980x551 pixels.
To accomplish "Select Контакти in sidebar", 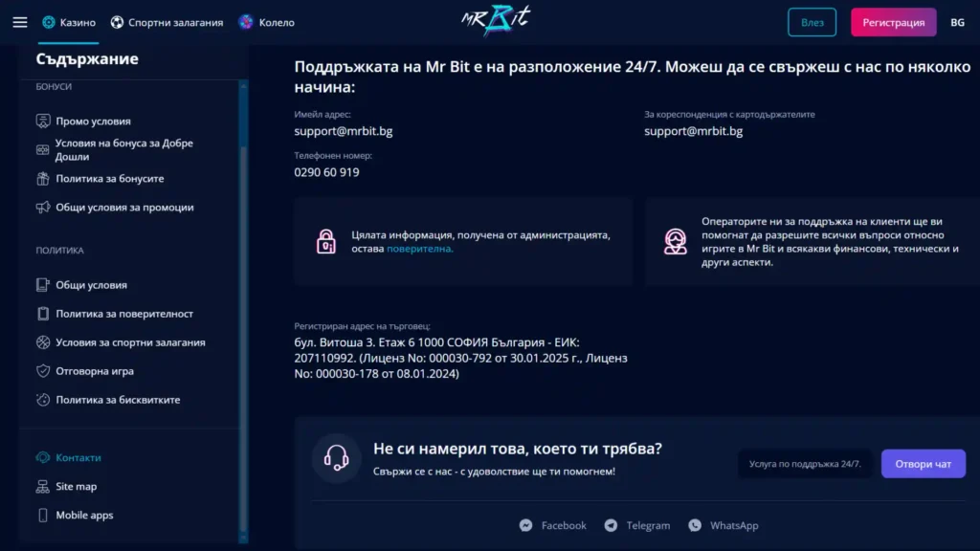I will (x=78, y=457).
